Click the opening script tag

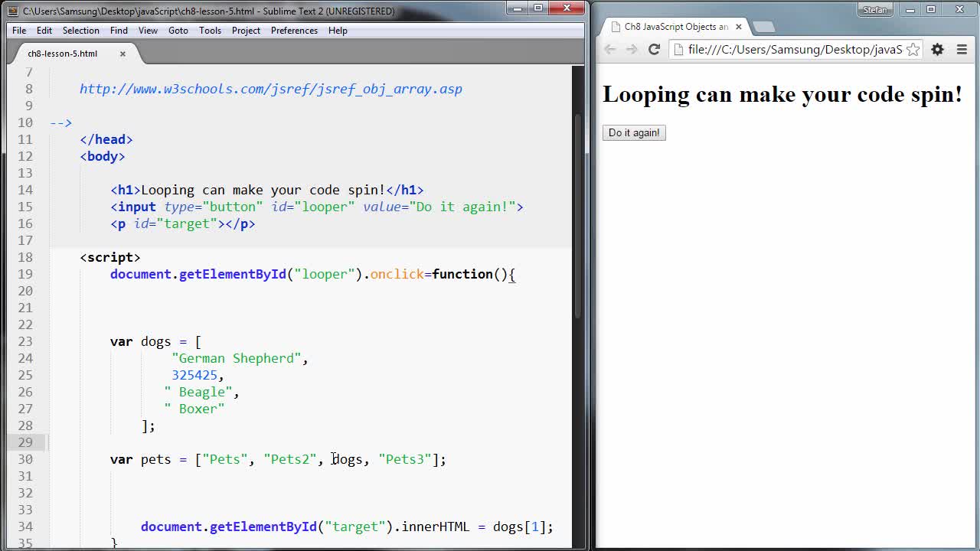coord(110,257)
